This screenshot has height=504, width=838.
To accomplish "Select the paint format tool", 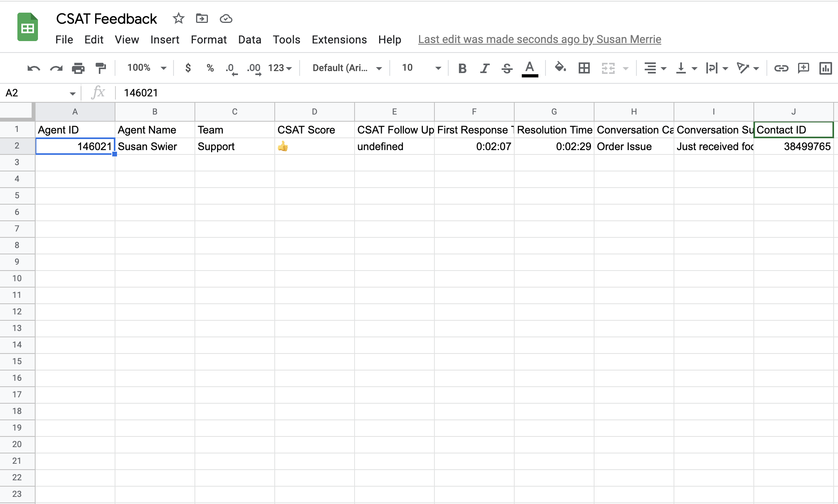I will 101,68.
